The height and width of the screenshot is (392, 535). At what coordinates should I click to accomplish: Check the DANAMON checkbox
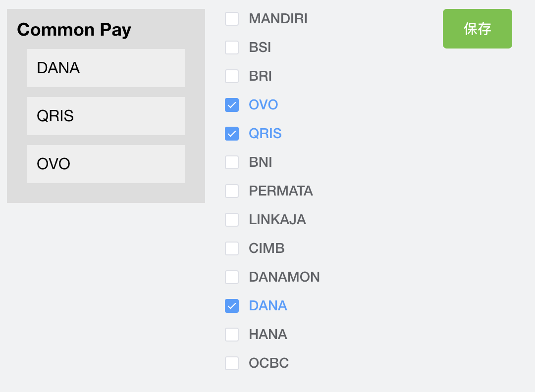[x=232, y=277]
